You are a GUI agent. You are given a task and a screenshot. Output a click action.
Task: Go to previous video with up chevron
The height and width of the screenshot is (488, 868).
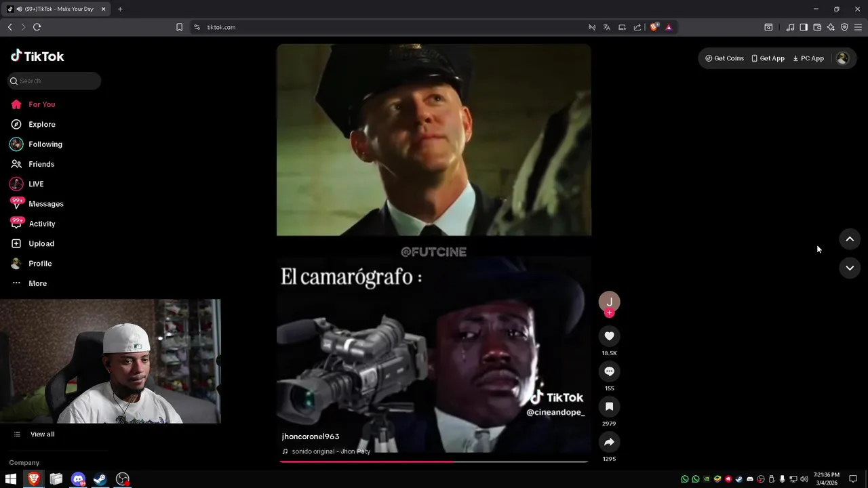coord(850,239)
